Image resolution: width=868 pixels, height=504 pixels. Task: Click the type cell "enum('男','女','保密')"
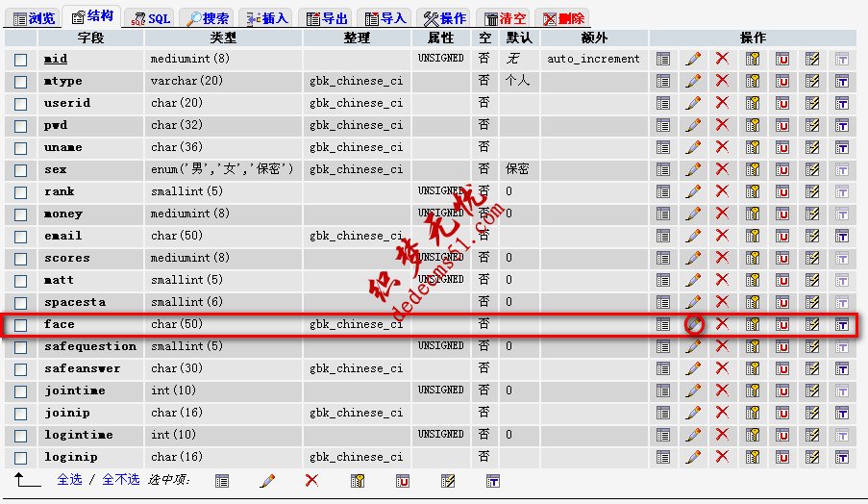click(x=222, y=169)
